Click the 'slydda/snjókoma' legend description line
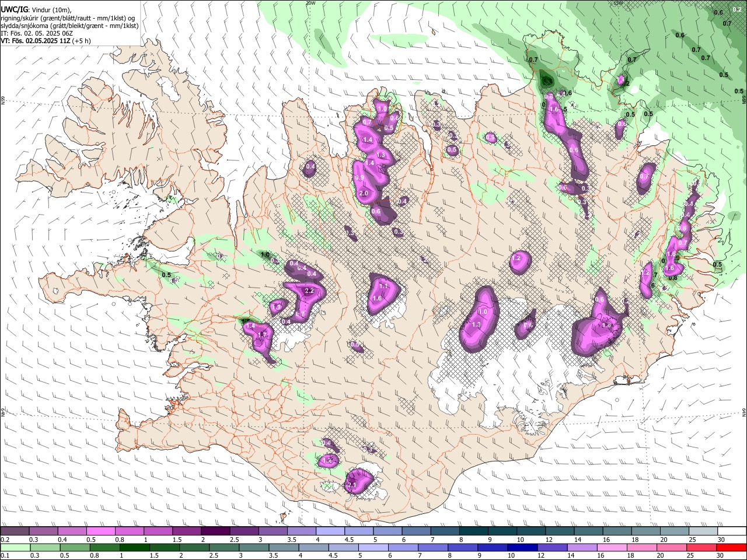This screenshot has height=560, width=747. coord(69,26)
